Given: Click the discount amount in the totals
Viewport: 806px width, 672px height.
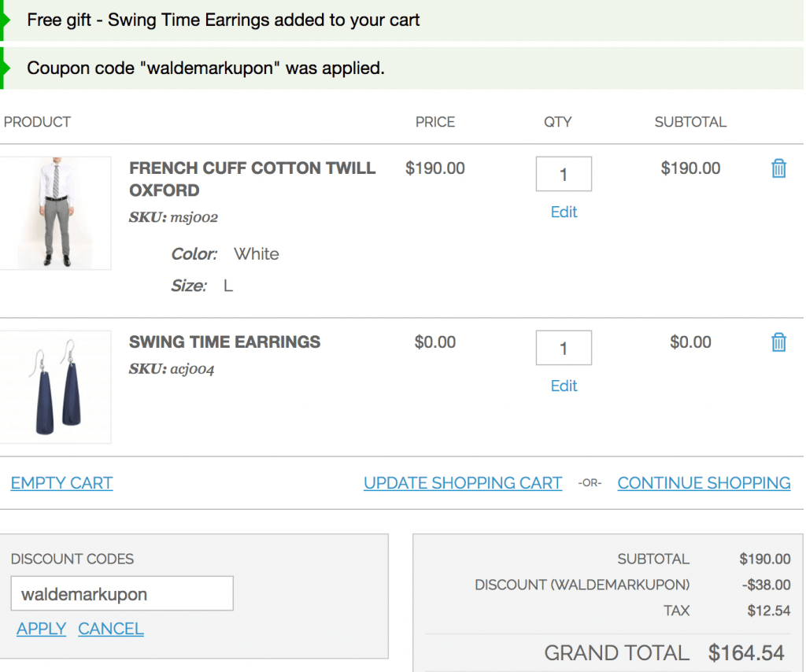Looking at the screenshot, I should pos(766,585).
